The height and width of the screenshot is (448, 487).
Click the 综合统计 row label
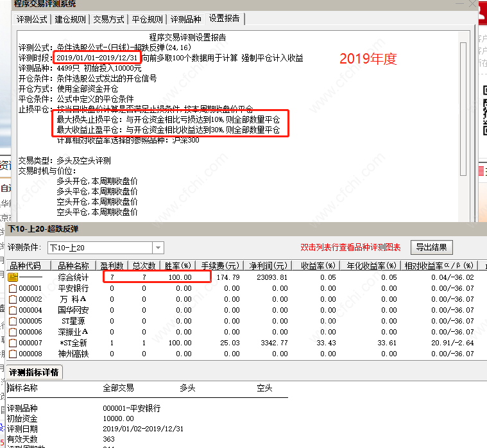pyautogui.click(x=73, y=277)
